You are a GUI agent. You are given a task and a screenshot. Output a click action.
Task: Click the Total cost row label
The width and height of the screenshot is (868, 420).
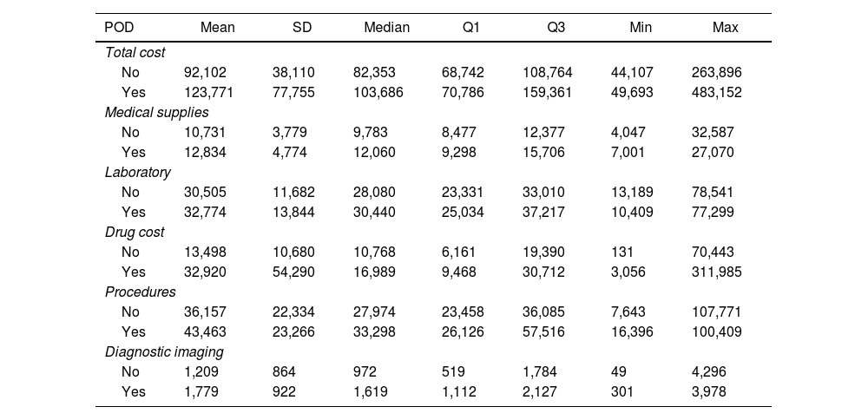tap(135, 52)
